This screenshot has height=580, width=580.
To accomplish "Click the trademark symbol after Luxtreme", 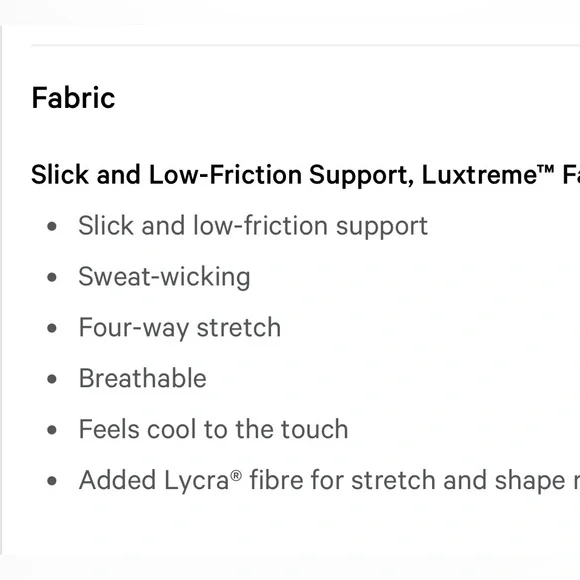I will click(546, 169).
